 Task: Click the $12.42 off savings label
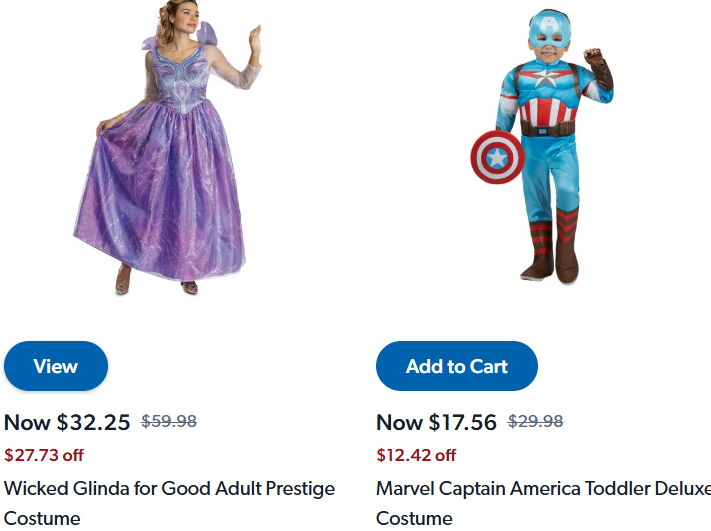tap(416, 455)
